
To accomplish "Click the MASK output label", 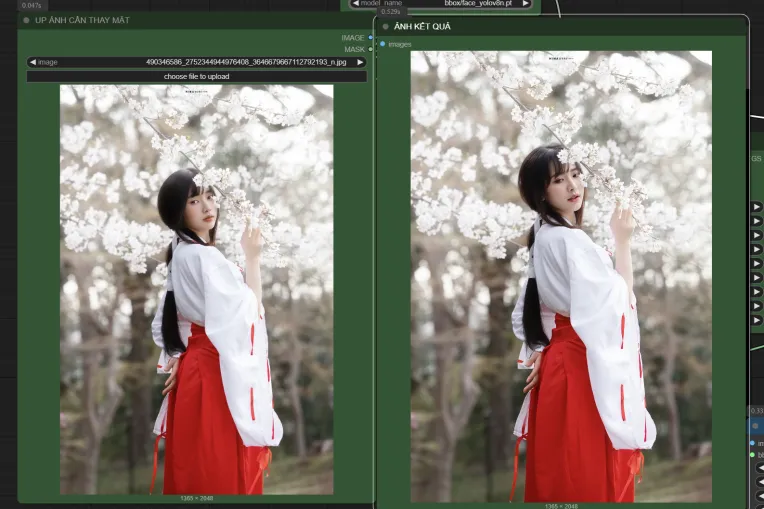I will [x=354, y=49].
